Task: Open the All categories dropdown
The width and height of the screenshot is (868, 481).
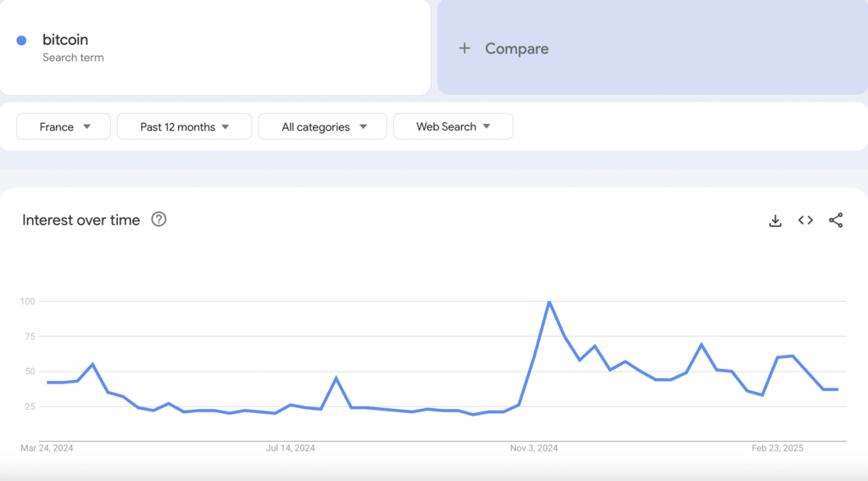Action: point(323,127)
